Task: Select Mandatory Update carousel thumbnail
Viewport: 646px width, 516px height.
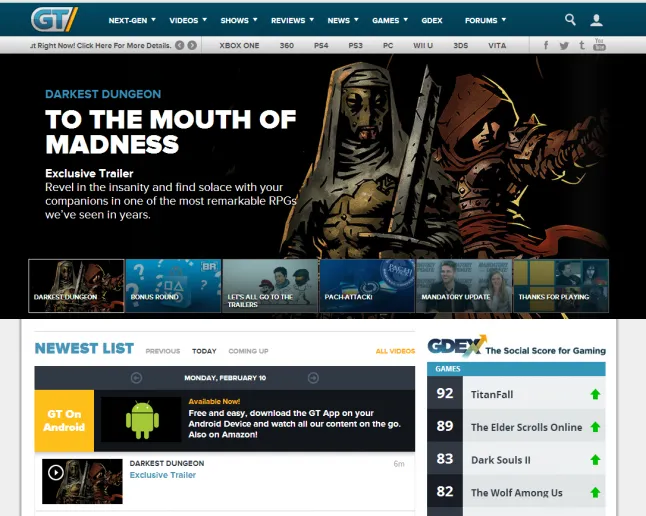Action: [x=464, y=286]
